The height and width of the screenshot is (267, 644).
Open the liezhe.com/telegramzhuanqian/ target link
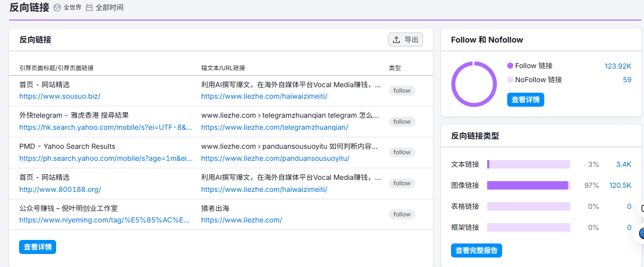(x=275, y=127)
